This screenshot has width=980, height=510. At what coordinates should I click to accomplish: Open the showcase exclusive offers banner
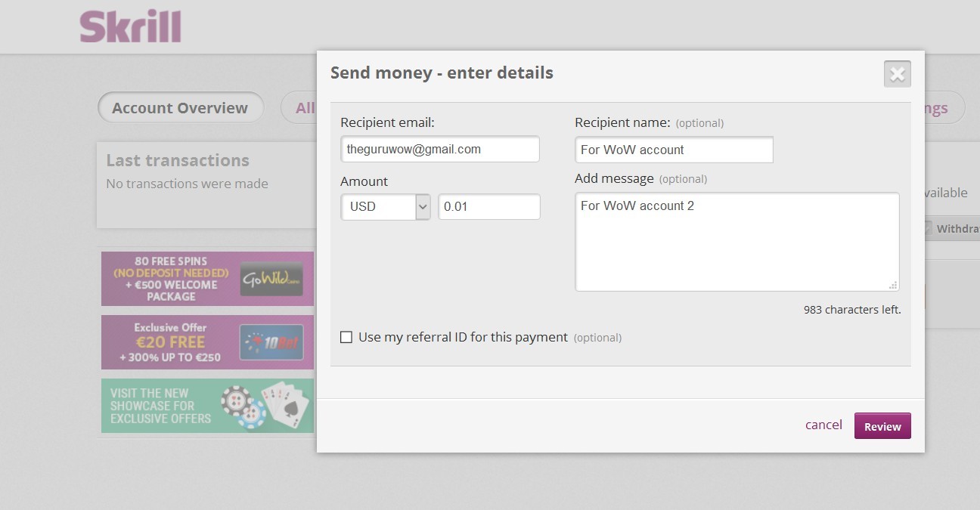point(207,406)
